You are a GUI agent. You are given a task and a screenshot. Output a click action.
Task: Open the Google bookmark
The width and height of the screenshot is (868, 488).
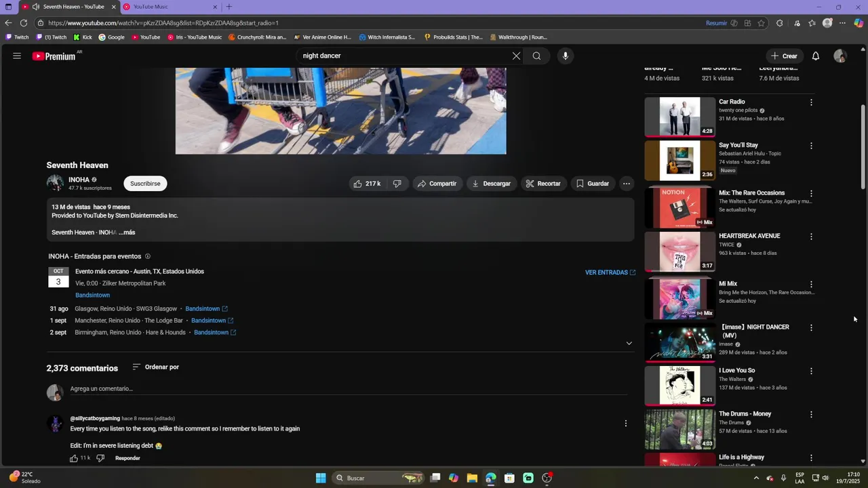112,37
